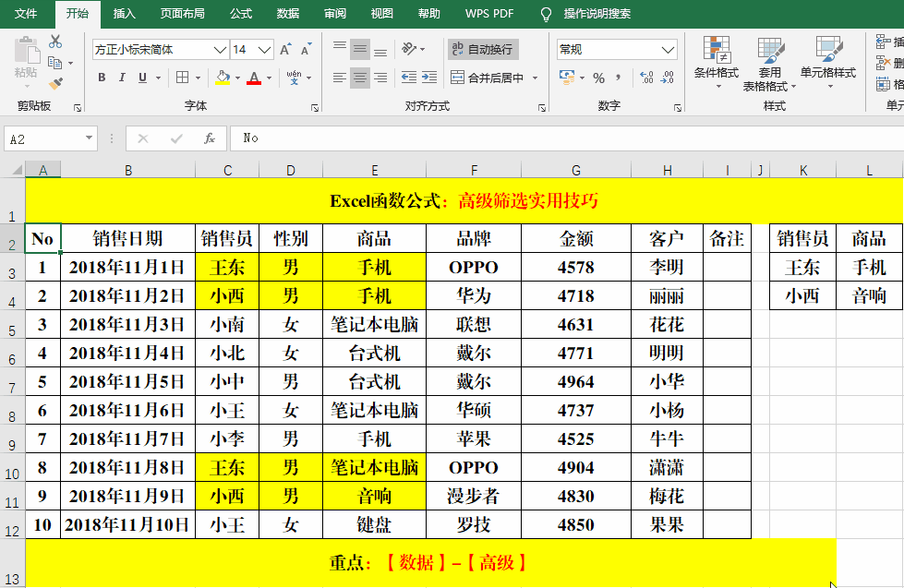904x588 pixels.
Task: Apply italic formatting from the ribbon
Action: click(123, 78)
